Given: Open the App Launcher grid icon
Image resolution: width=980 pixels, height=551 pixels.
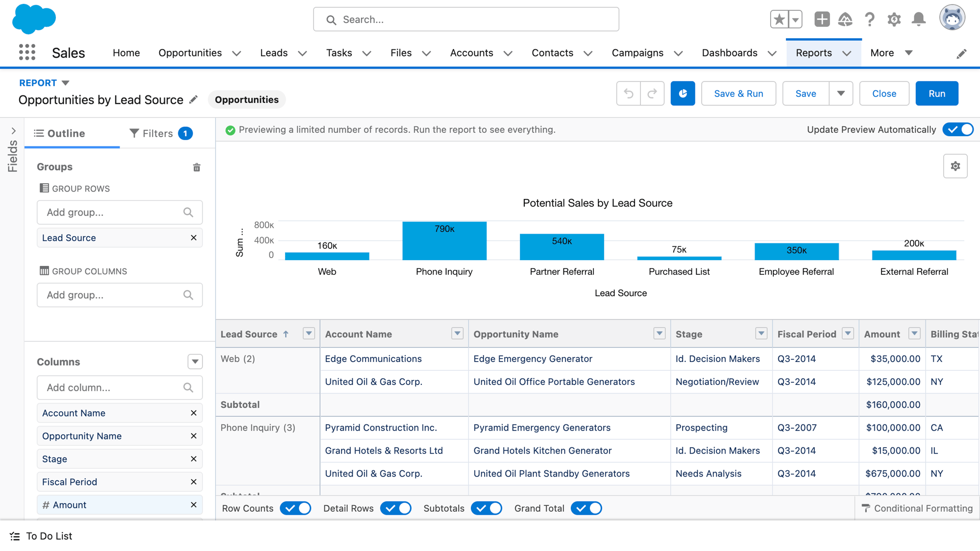Looking at the screenshot, I should click(27, 52).
